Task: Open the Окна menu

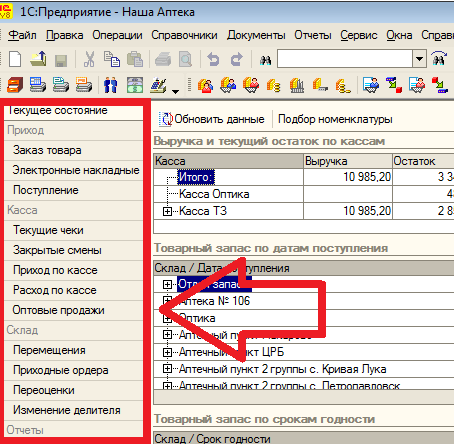Action: (x=399, y=35)
